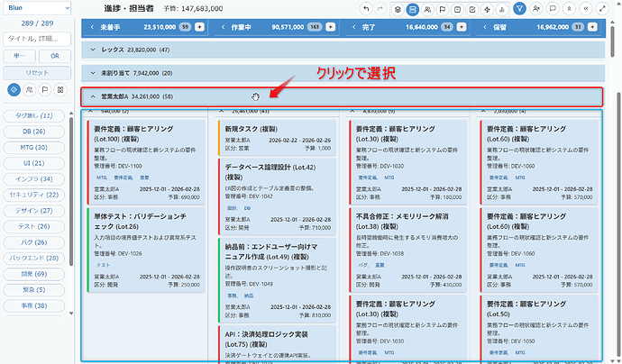Image resolution: width=622 pixels, height=364 pixels.
Task: Toggle the OR filter mode button
Action: tap(53, 55)
